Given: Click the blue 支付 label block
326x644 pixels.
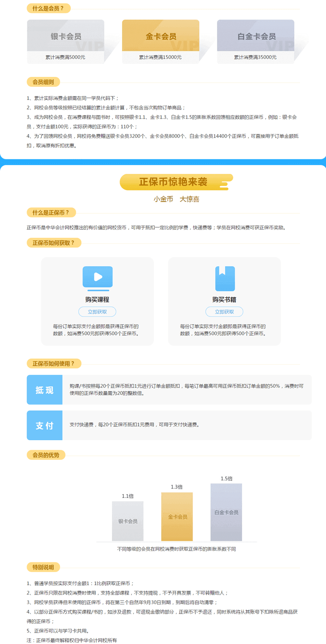Looking at the screenshot, I should click(44, 425).
